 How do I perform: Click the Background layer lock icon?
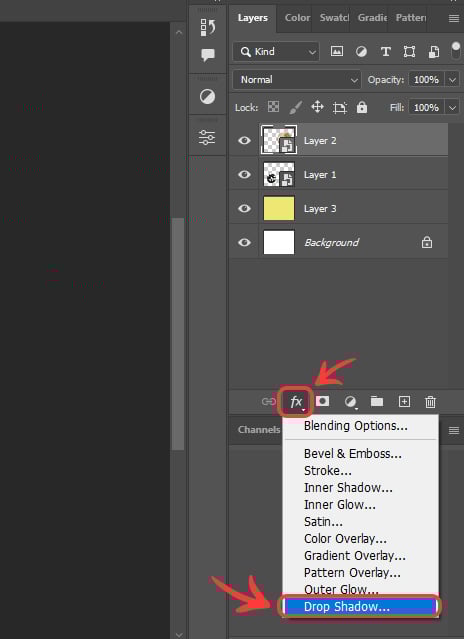click(427, 242)
